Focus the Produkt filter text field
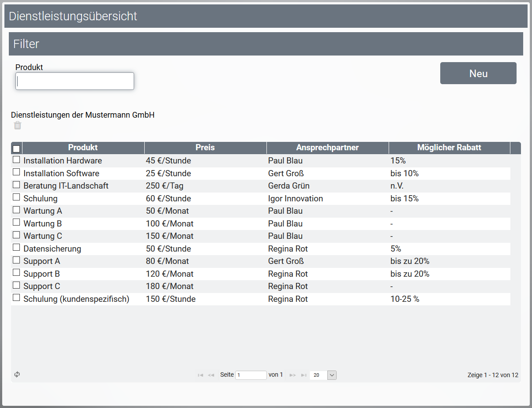532x408 pixels. pyautogui.click(x=75, y=81)
